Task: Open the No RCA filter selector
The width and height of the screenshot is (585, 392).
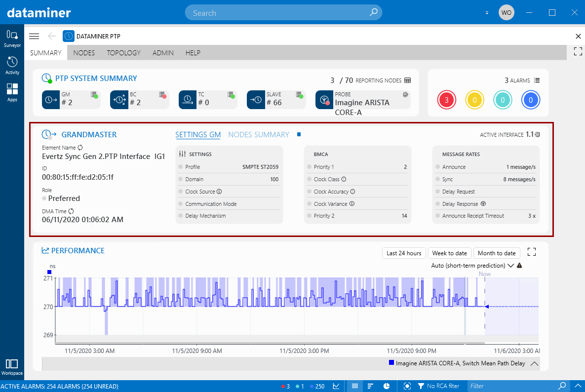Action: click(x=438, y=386)
